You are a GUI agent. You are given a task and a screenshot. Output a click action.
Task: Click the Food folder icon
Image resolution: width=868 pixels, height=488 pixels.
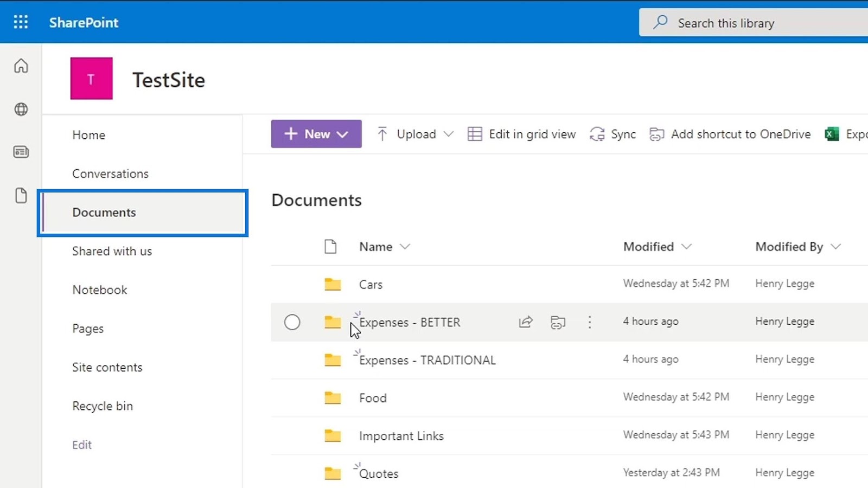click(333, 398)
